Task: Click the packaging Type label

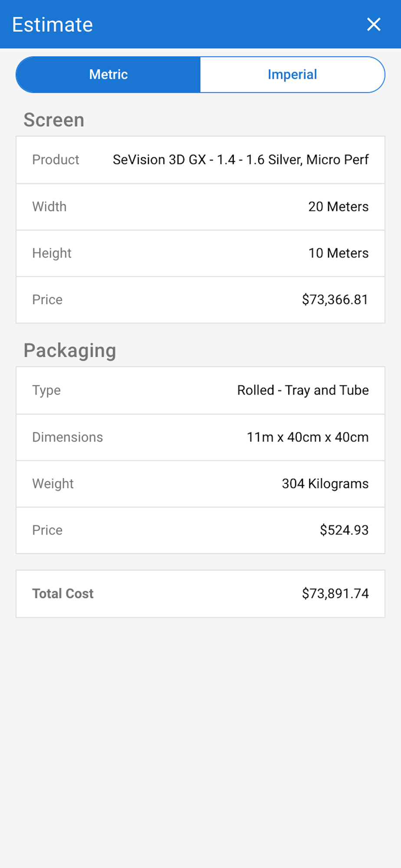Action: click(x=46, y=390)
